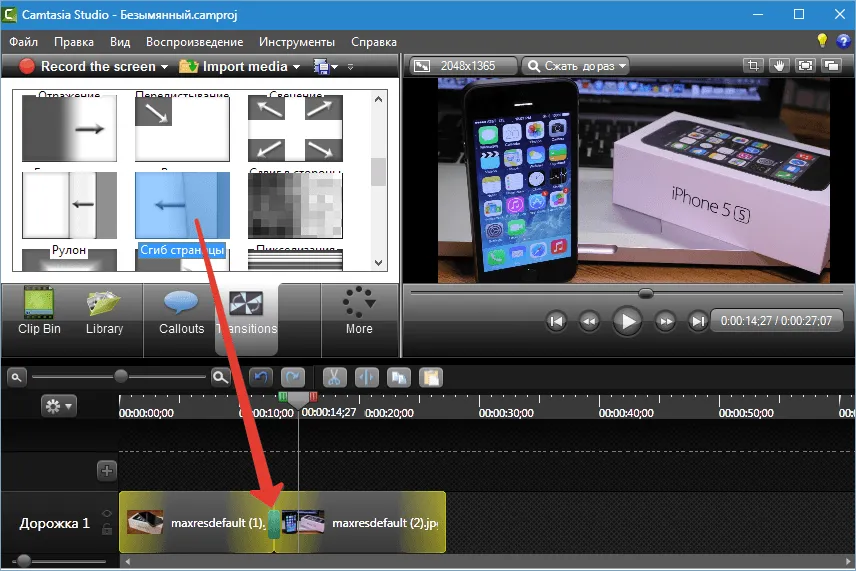Select the Свечение four-arrows transition thumbnail
The height and width of the screenshot is (571, 856).
pyautogui.click(x=295, y=128)
